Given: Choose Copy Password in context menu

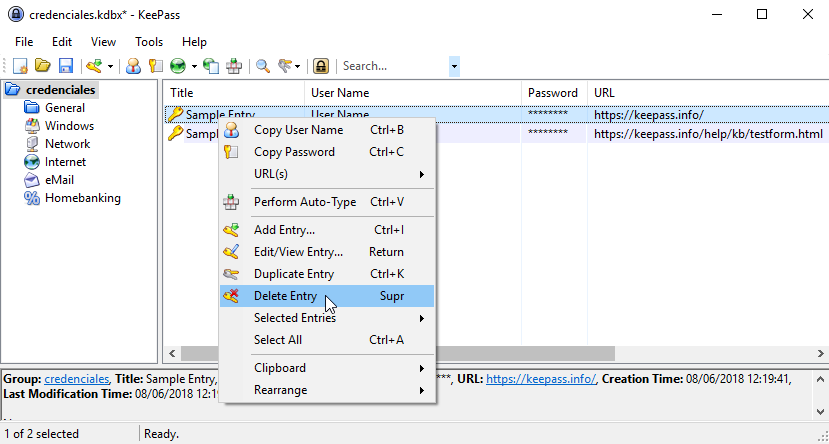Looking at the screenshot, I should click(327, 152).
